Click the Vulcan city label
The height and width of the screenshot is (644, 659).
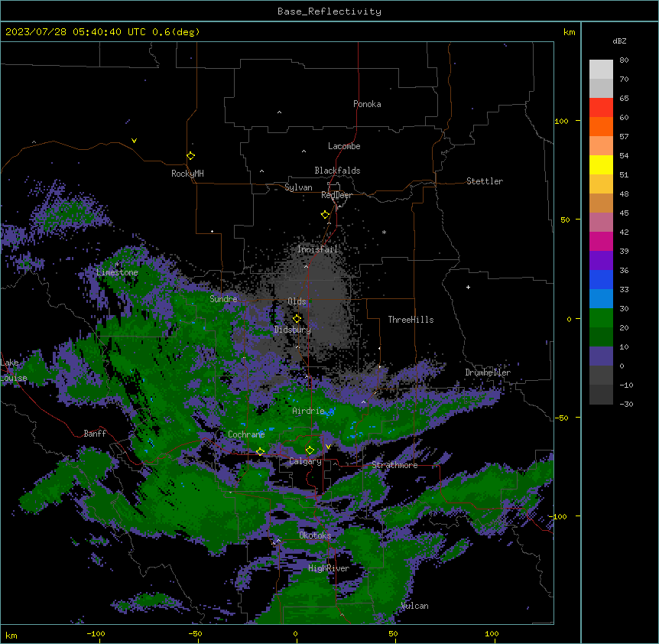[415, 606]
